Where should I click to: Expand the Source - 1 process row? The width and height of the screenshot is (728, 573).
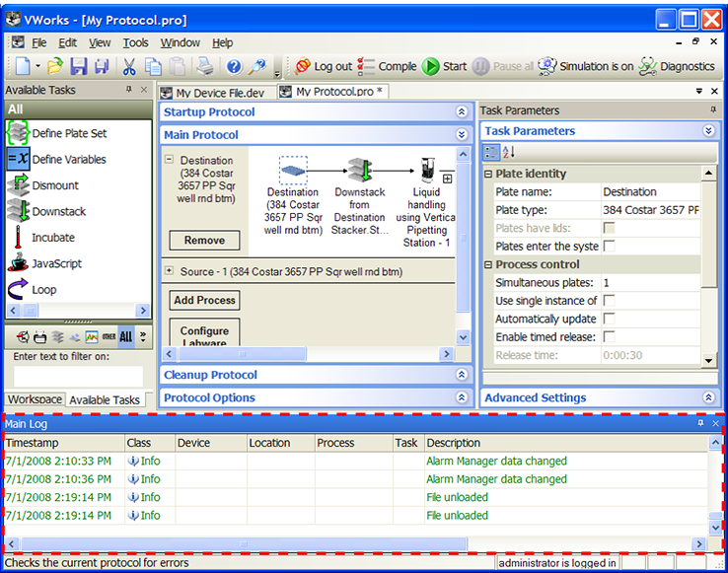click(169, 271)
